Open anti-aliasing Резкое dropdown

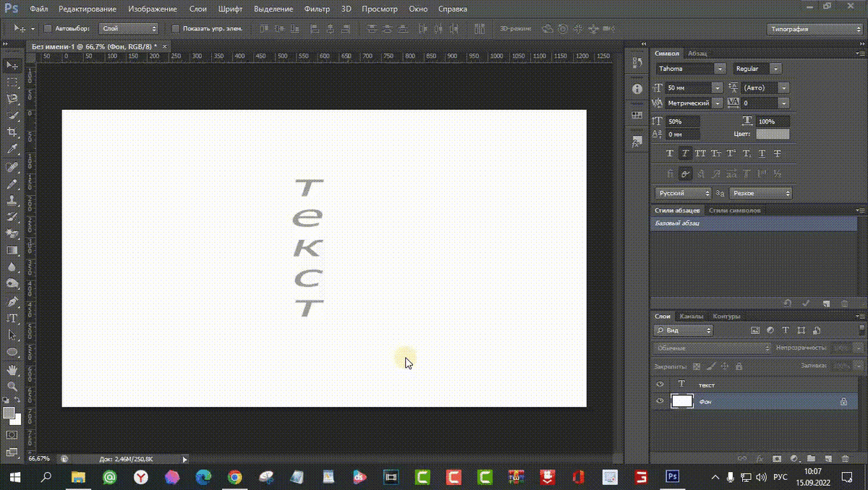click(760, 193)
